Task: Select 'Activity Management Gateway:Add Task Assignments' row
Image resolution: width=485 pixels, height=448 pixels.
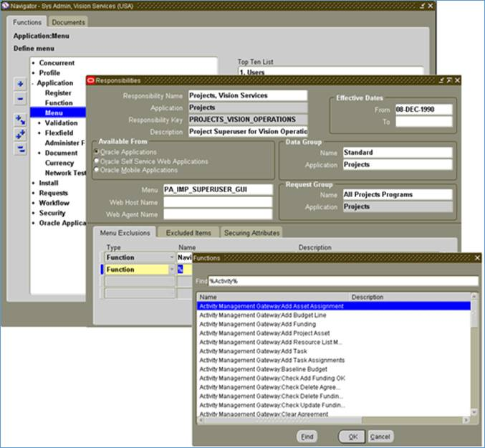Action: coord(333,360)
